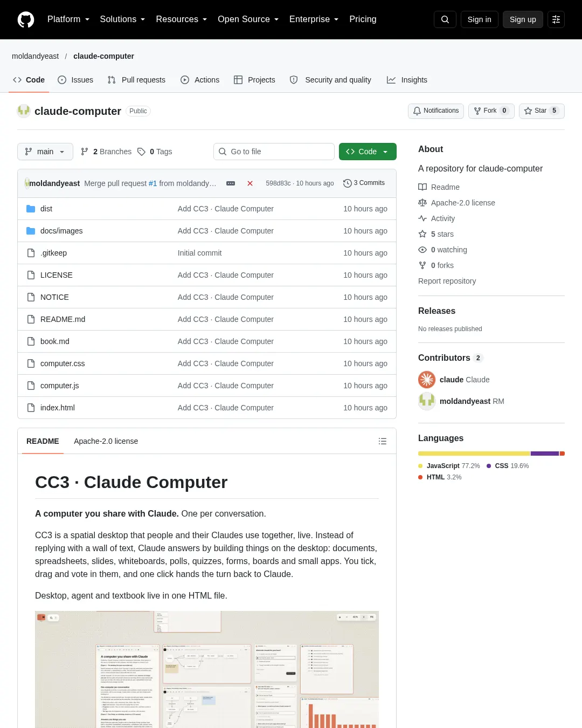Image resolution: width=582 pixels, height=728 pixels.
Task: Open Report repository link
Action: (447, 281)
